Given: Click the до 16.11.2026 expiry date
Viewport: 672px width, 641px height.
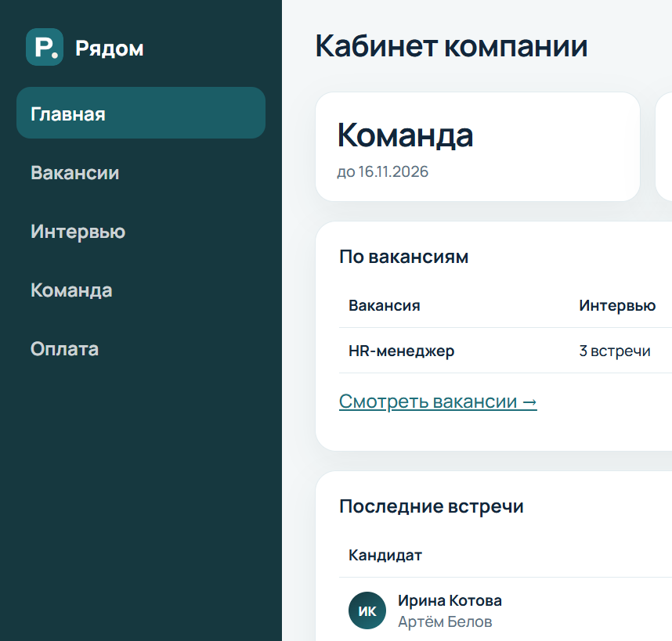Looking at the screenshot, I should pos(382,171).
